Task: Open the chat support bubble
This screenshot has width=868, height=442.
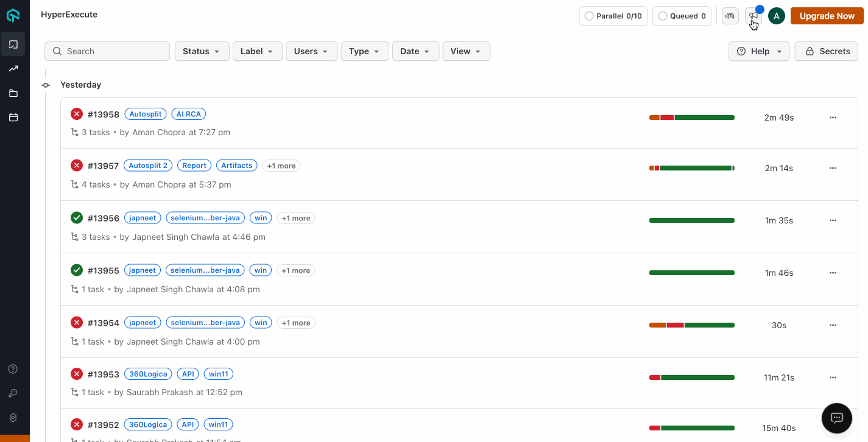Action: point(837,418)
